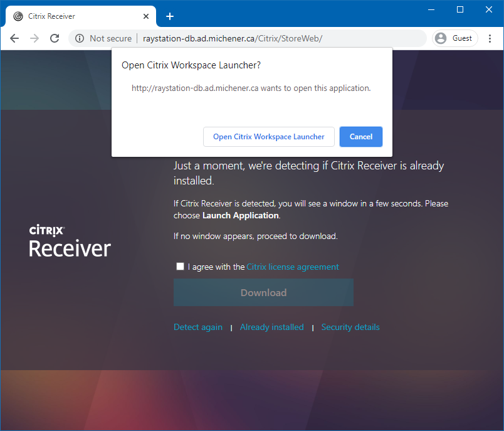The height and width of the screenshot is (431, 504).
Task: View site information via Not secure icon
Action: (x=80, y=38)
